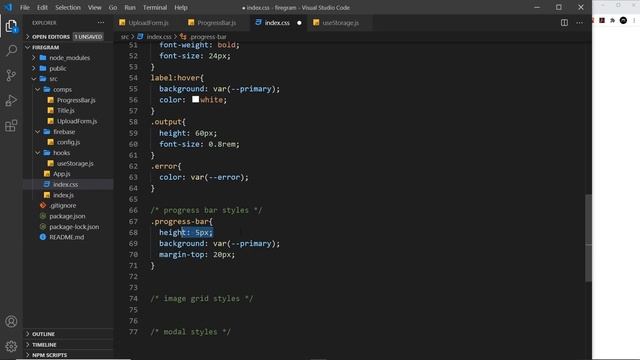Open config.js in the file tree
The width and height of the screenshot is (640, 360).
[x=69, y=142]
